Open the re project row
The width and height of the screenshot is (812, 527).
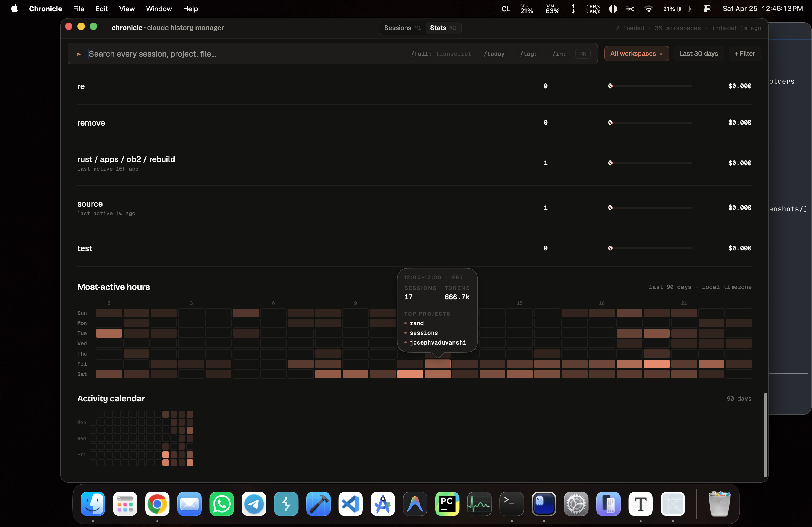coord(414,86)
